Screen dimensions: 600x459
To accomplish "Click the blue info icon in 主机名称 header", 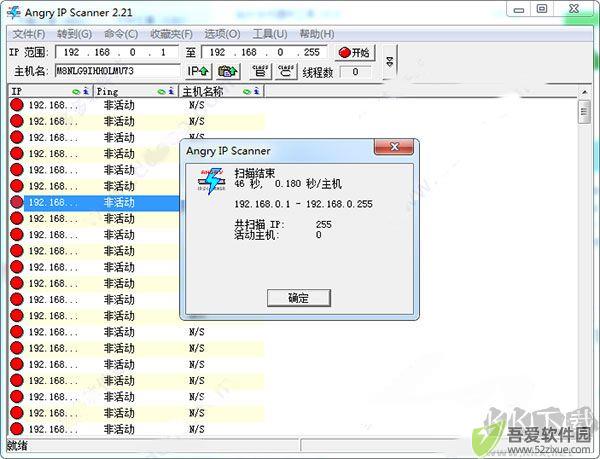I will point(256,91).
